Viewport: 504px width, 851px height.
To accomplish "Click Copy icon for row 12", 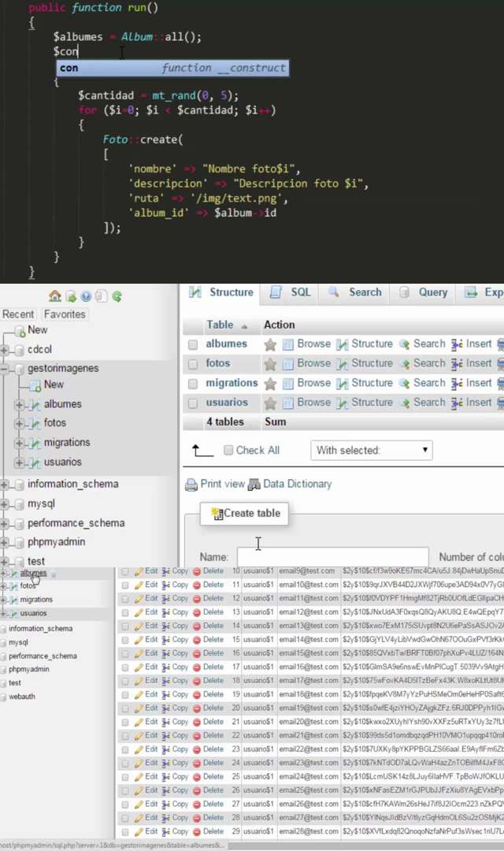I will pos(166,599).
